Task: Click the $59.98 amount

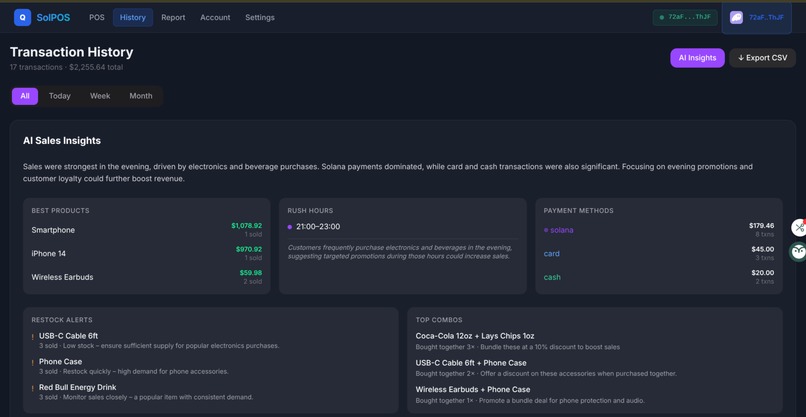Action: click(250, 273)
